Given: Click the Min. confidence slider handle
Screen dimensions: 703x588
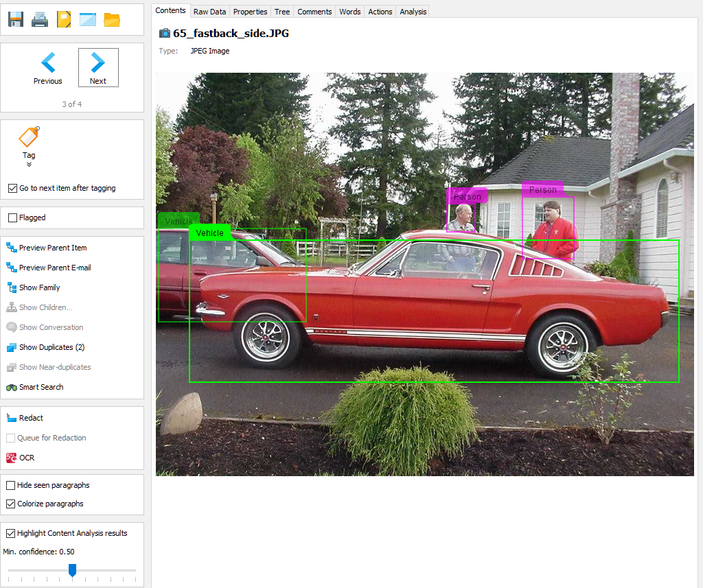Looking at the screenshot, I should [72, 570].
